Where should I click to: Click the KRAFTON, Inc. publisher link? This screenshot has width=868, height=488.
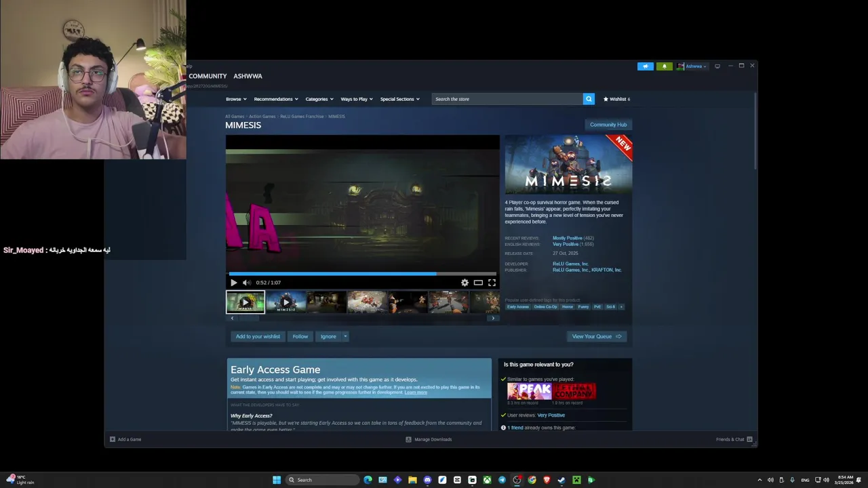coord(606,270)
